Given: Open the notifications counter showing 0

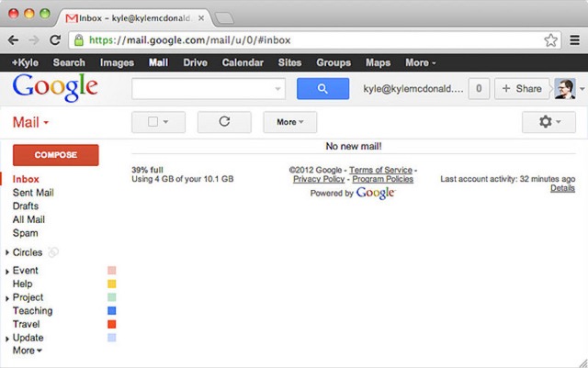Looking at the screenshot, I should tap(479, 89).
